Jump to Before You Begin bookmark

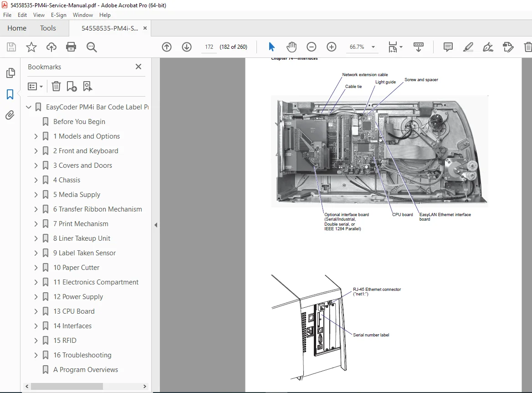click(79, 122)
